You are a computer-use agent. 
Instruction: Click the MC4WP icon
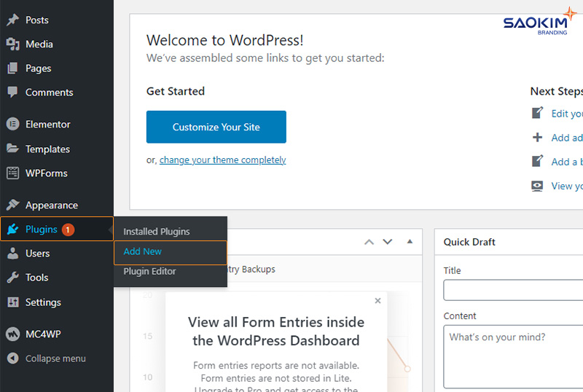tap(12, 334)
